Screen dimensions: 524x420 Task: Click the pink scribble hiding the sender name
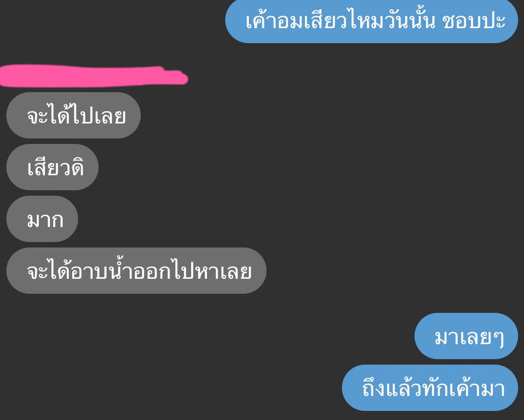[94, 76]
